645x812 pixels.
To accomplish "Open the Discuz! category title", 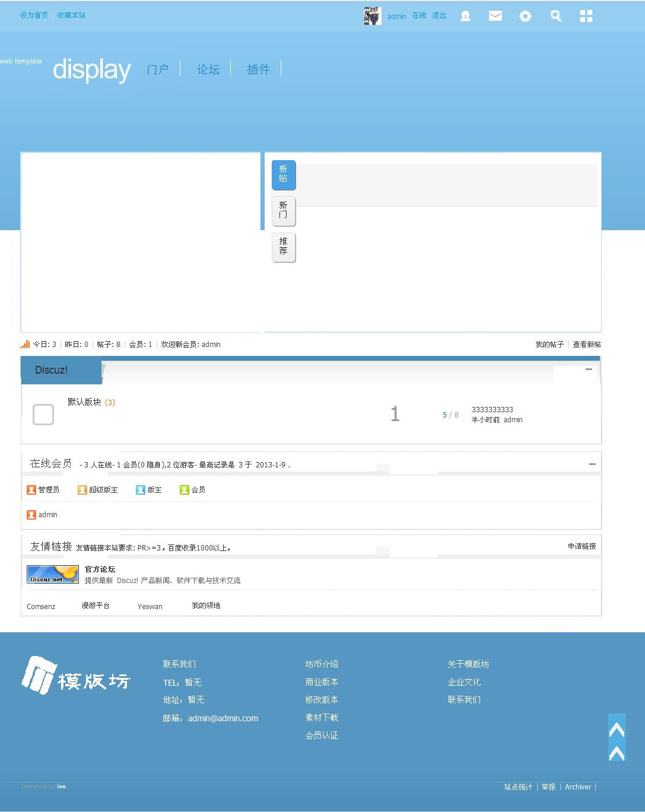I will [x=51, y=370].
